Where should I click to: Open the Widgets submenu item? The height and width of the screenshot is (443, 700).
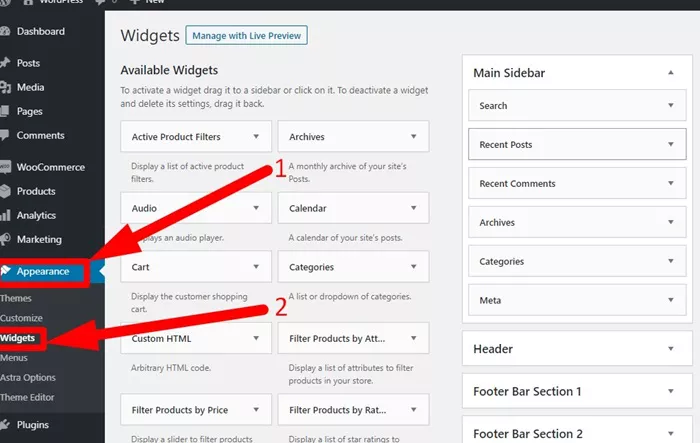(17, 338)
